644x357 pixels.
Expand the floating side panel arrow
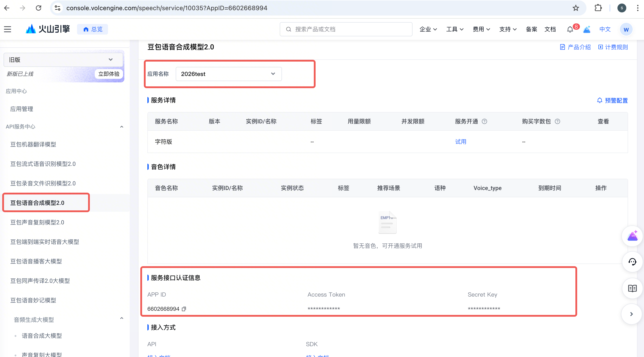(632, 314)
